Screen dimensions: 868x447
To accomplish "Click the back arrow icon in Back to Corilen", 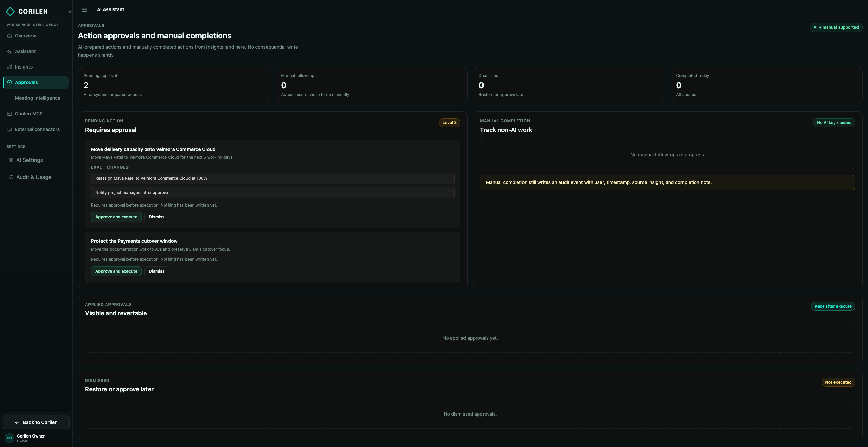I will point(17,422).
